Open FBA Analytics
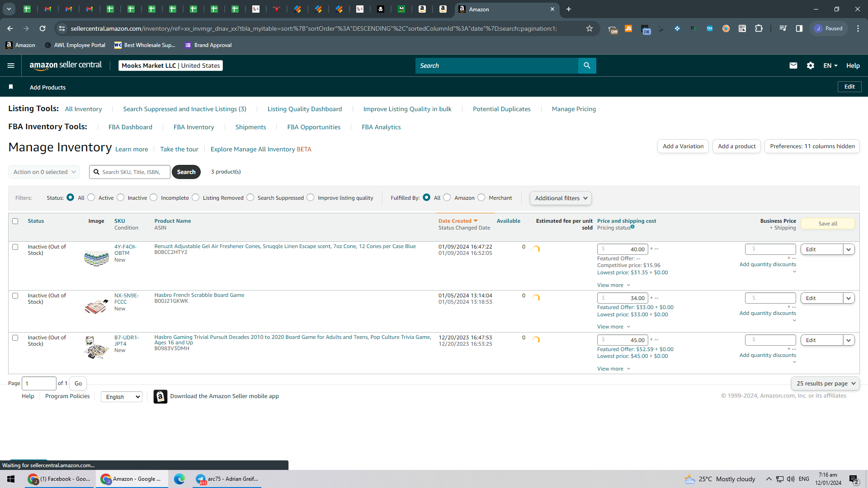 (x=381, y=127)
